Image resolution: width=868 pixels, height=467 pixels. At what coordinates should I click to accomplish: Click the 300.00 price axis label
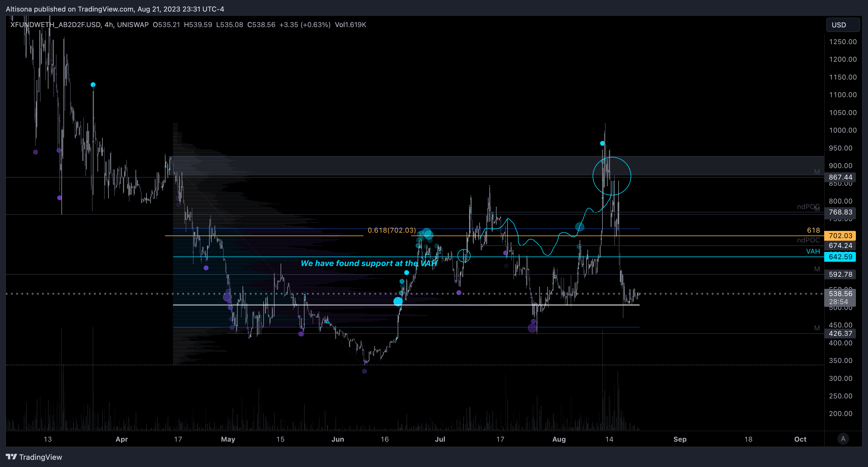click(x=840, y=379)
